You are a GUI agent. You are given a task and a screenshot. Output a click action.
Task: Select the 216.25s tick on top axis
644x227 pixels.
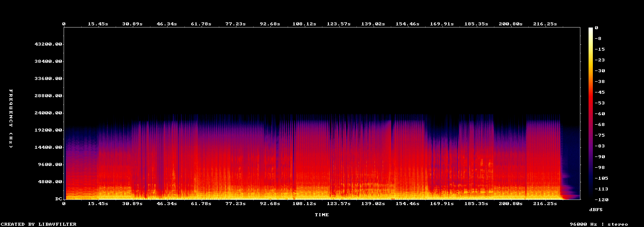click(545, 24)
